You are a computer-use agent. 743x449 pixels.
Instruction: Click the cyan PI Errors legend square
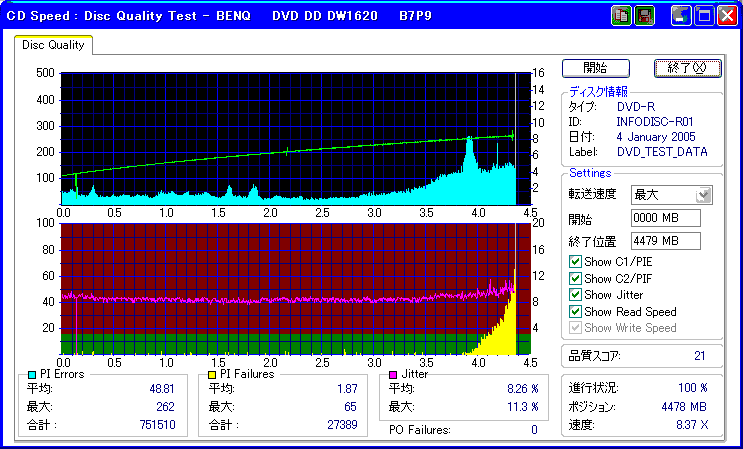point(32,375)
